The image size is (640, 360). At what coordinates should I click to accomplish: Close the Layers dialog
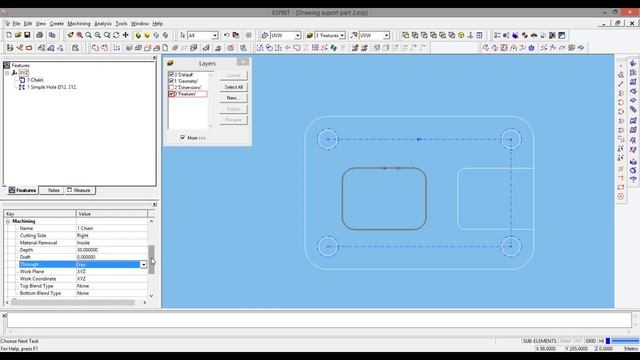tap(243, 62)
